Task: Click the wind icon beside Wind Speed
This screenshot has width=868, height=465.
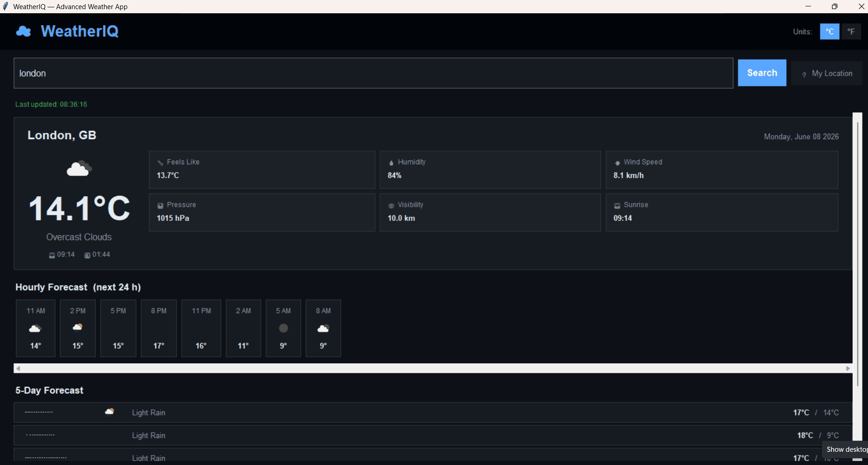Action: pos(617,163)
